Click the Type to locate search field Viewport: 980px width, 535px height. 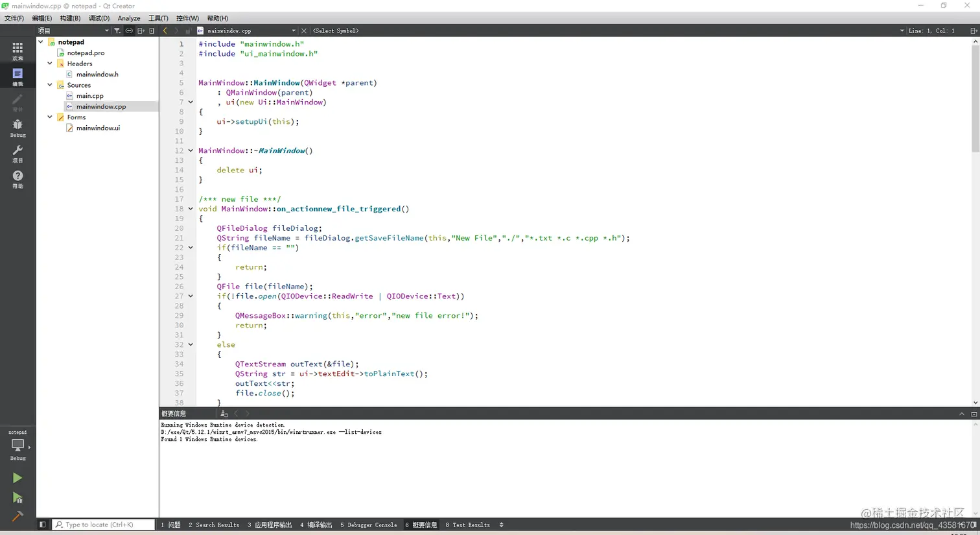pyautogui.click(x=104, y=525)
